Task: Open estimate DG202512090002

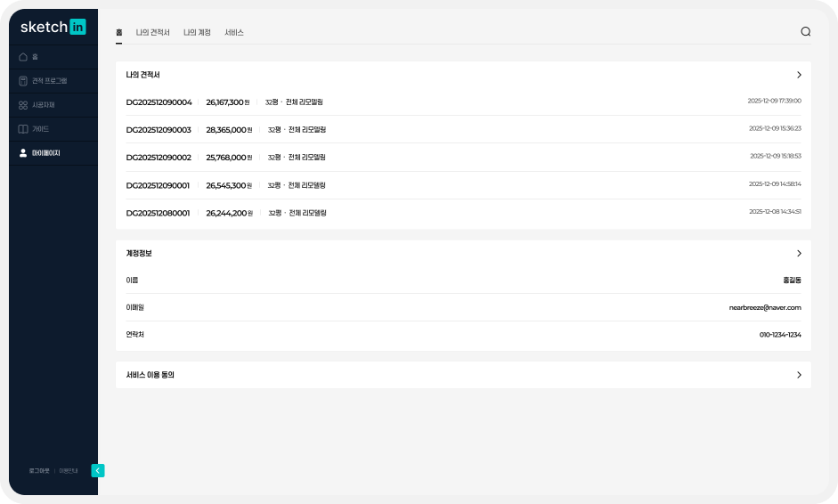Action: (x=159, y=158)
